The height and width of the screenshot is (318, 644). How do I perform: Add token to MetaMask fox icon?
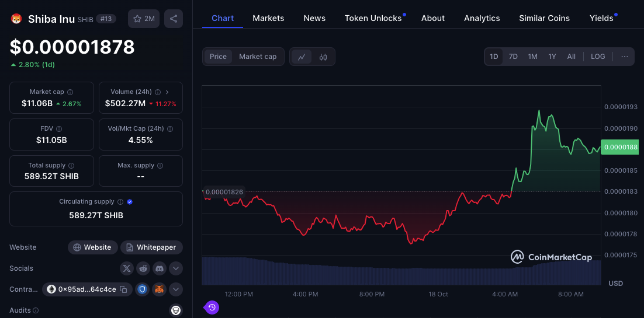coord(160,289)
